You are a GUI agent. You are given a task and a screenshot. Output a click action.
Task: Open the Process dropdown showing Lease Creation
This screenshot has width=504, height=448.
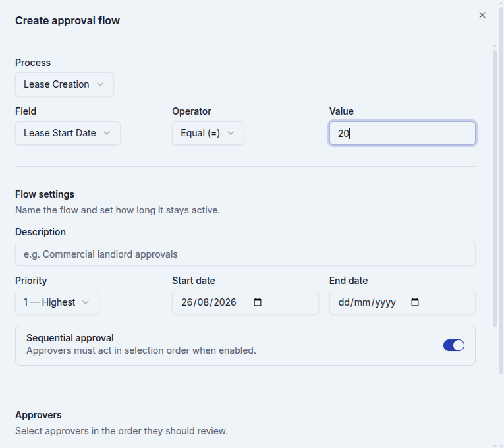click(65, 84)
